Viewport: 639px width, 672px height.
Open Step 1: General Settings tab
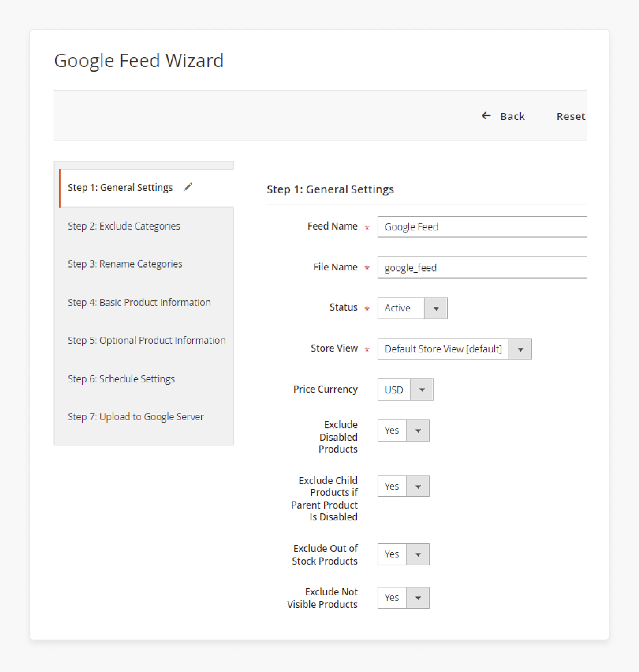click(147, 188)
